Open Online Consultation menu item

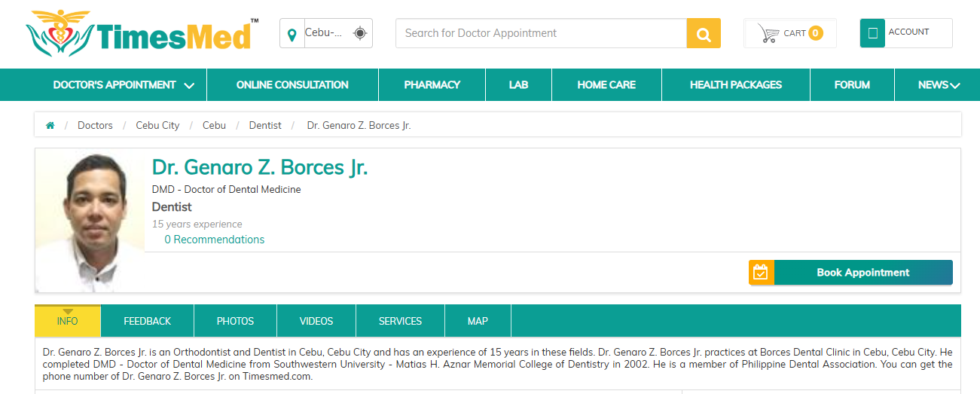point(292,85)
